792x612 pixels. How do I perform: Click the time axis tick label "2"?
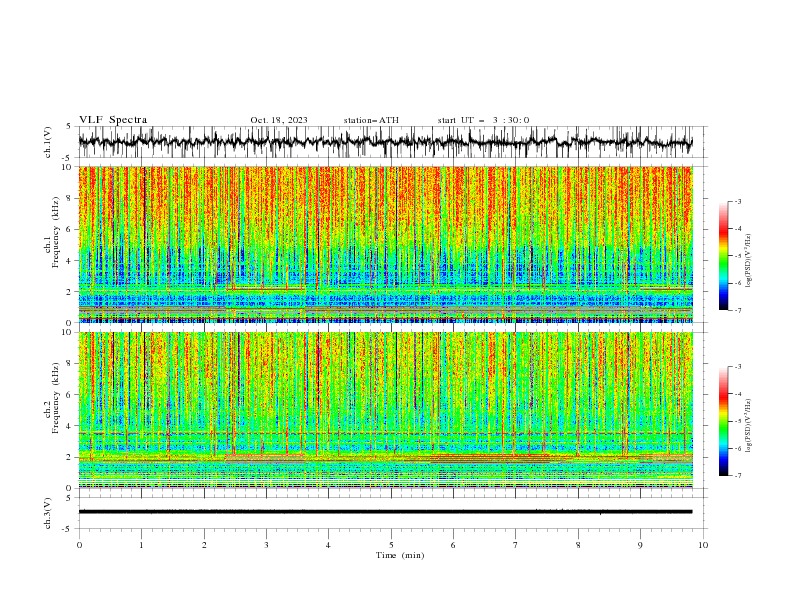[204, 545]
